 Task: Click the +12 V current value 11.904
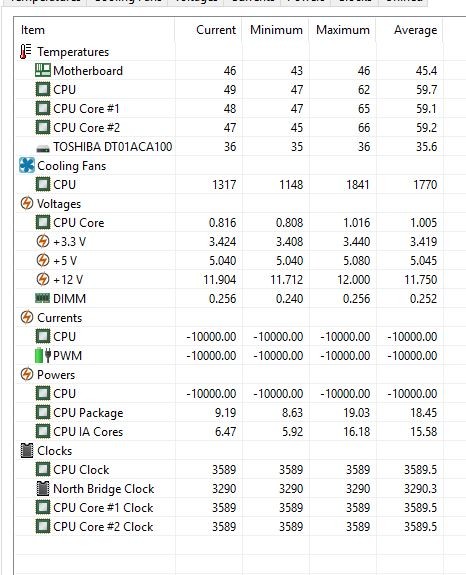point(220,280)
